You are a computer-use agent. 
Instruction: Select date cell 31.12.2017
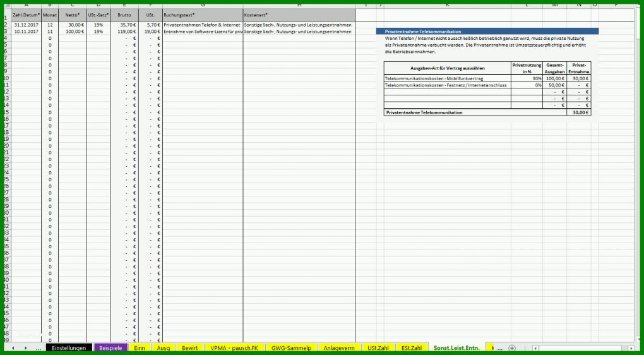[27, 25]
